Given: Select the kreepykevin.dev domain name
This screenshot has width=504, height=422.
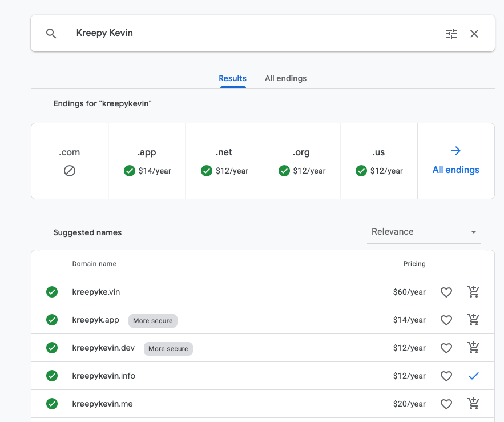Looking at the screenshot, I should tap(103, 348).
